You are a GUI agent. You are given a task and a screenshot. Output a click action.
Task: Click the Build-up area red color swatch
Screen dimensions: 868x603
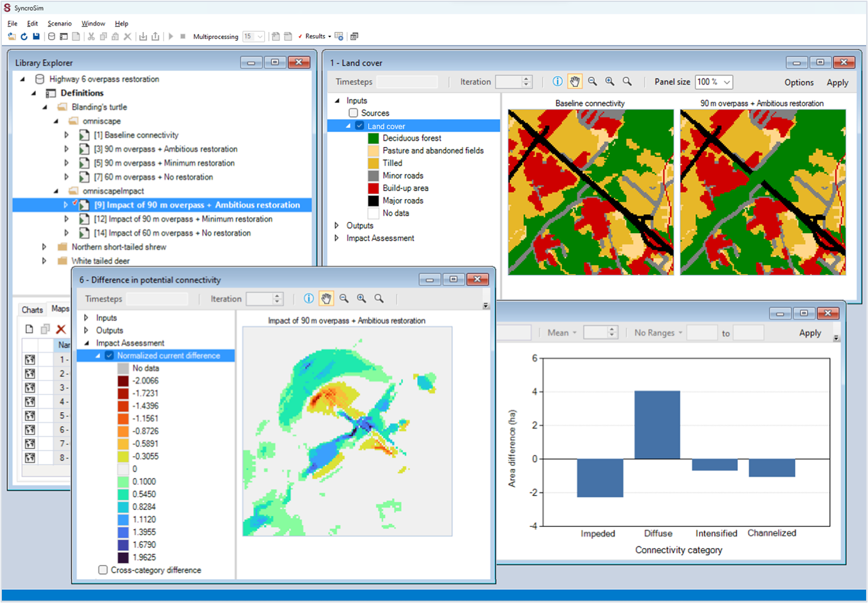point(373,188)
